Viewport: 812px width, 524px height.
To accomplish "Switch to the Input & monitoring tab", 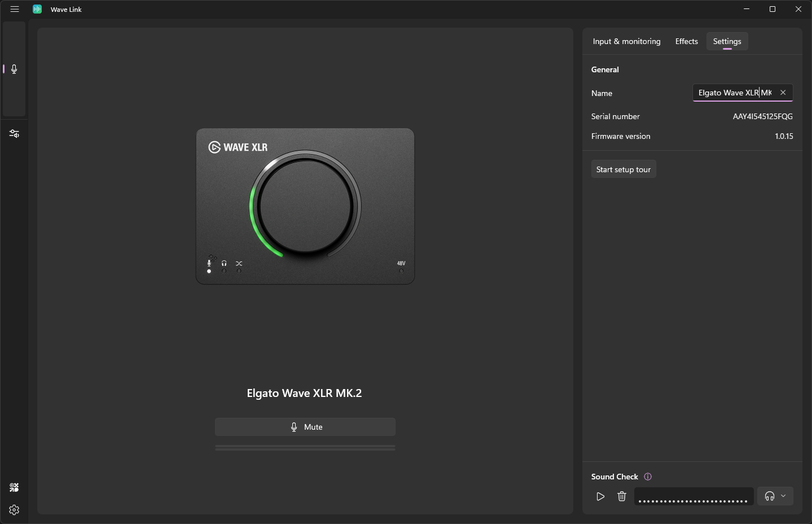I will 626,41.
